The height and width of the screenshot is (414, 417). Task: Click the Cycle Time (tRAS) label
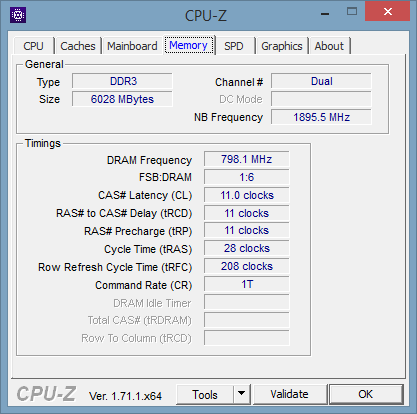point(148,249)
